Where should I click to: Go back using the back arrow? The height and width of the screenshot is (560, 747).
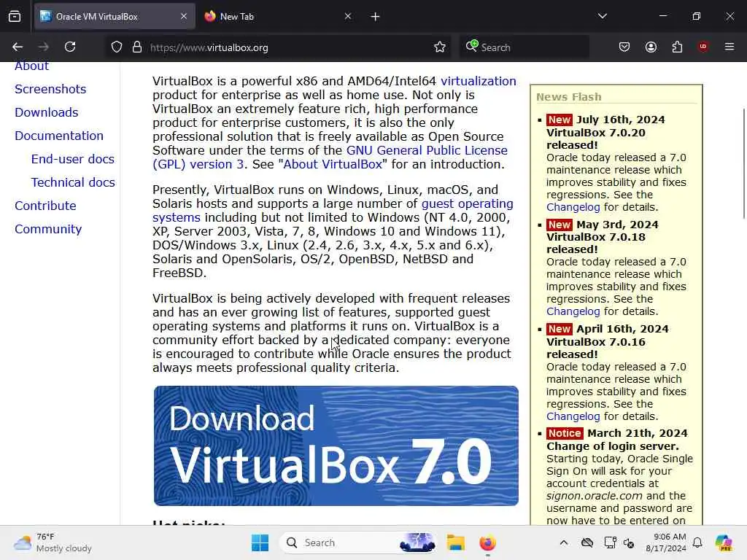coord(18,47)
